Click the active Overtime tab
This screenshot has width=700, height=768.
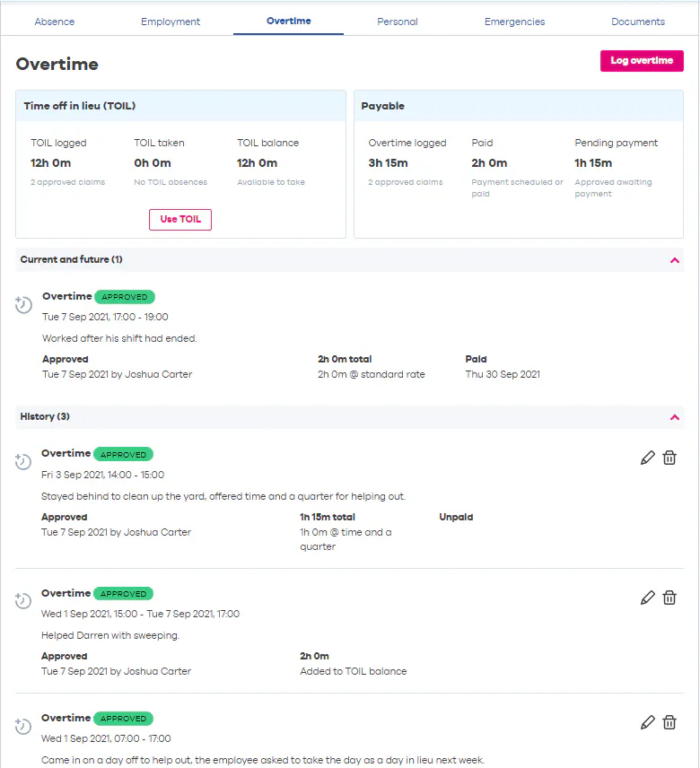point(288,21)
